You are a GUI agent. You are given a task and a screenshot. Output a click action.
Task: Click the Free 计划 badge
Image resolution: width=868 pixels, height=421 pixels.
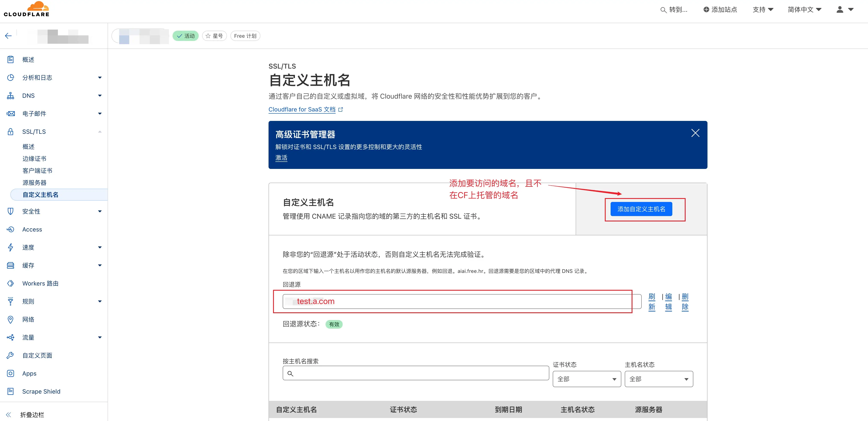pyautogui.click(x=245, y=36)
